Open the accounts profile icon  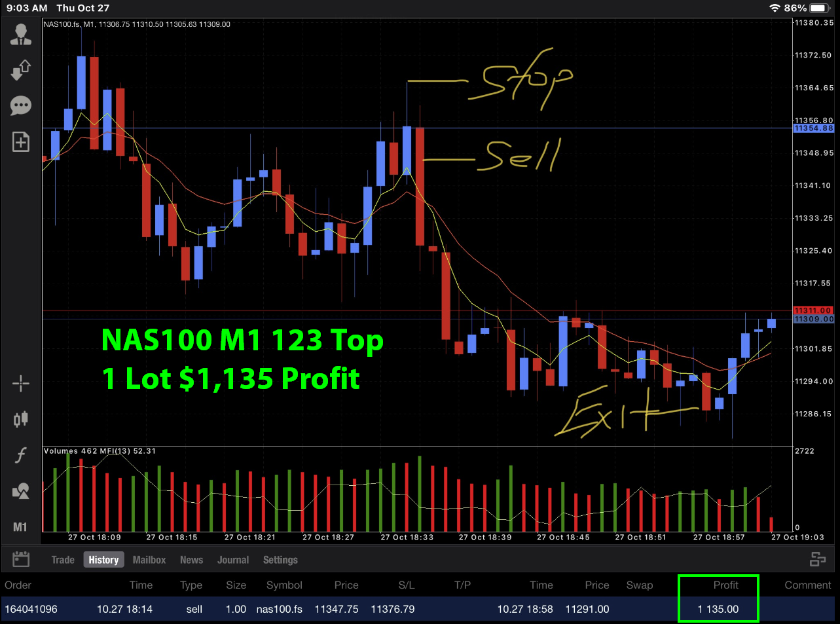coord(21,34)
